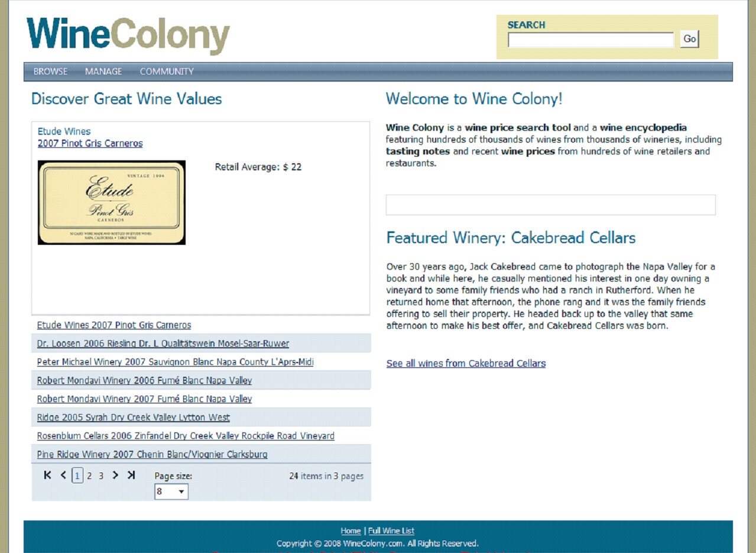Select page 2 in the pager
756x553 pixels.
89,476
